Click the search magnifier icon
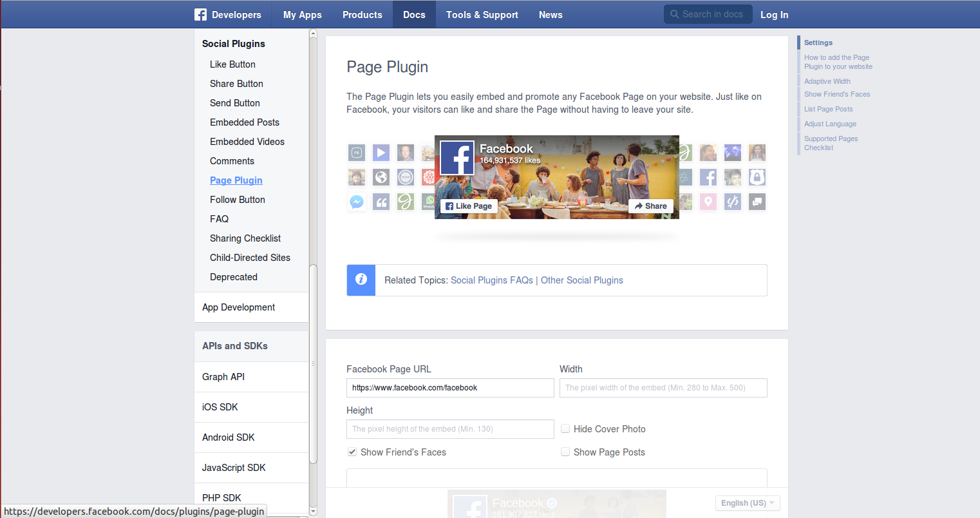980x518 pixels. (x=674, y=14)
